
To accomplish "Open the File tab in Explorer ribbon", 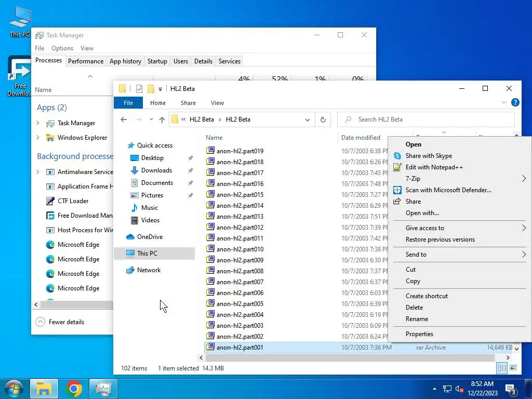I will (128, 103).
